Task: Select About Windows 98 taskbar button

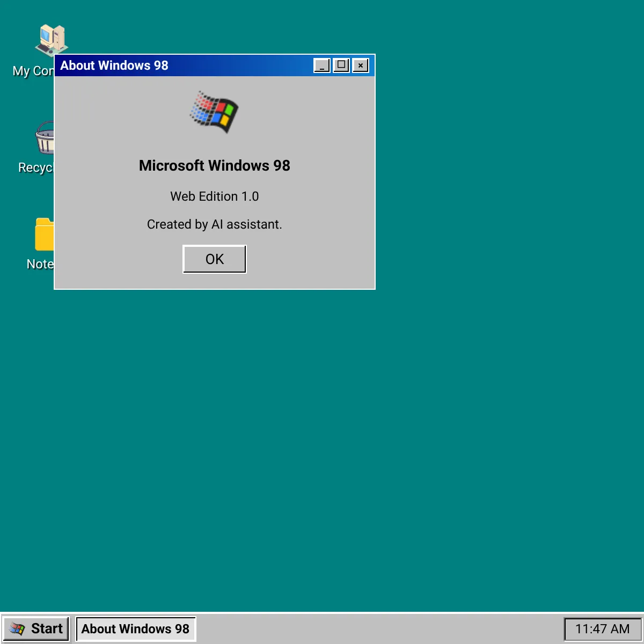Action: 136,628
